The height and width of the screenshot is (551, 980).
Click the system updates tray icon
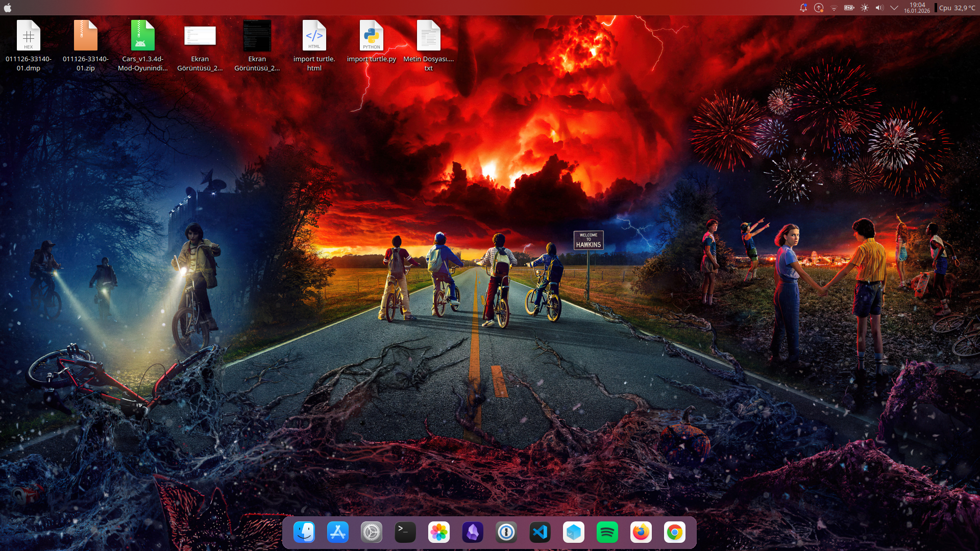point(819,8)
